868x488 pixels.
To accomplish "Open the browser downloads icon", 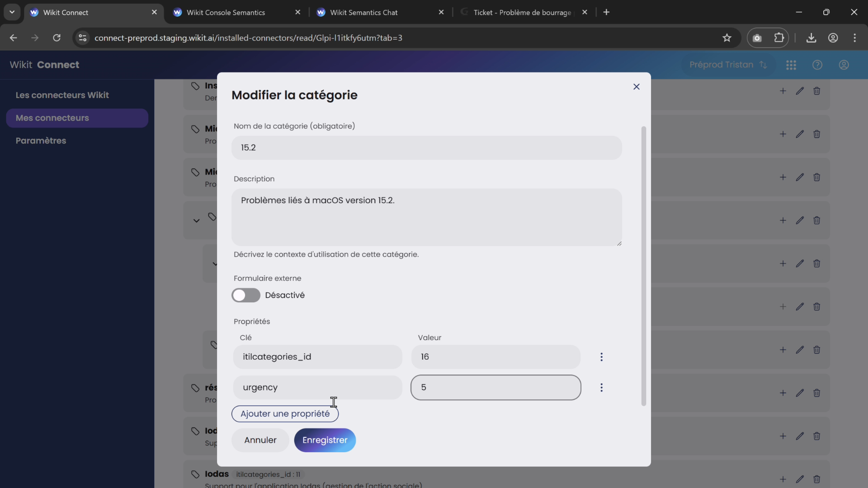I will pos(811,38).
